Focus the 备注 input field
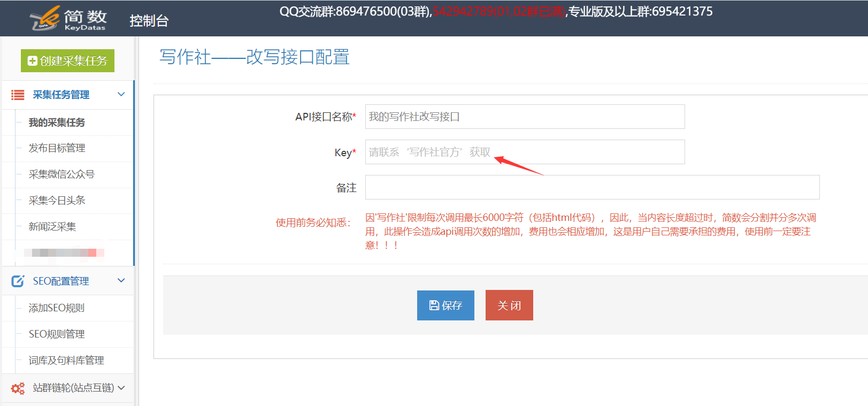 (x=592, y=187)
